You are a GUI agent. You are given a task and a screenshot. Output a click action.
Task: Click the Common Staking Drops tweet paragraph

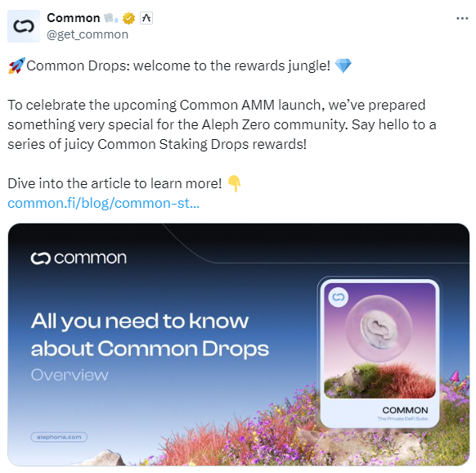click(222, 124)
